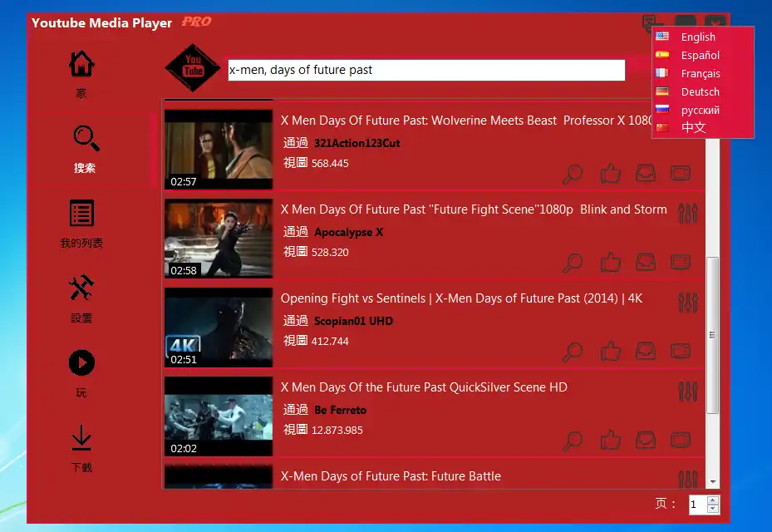Visit channel Scopian01 UHD
772x532 pixels.
point(353,321)
